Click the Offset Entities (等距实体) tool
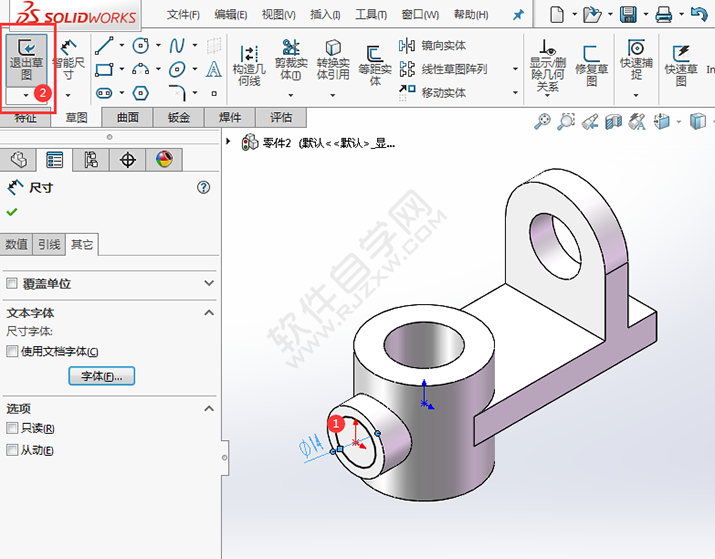This screenshot has width=715, height=559. coord(375,65)
